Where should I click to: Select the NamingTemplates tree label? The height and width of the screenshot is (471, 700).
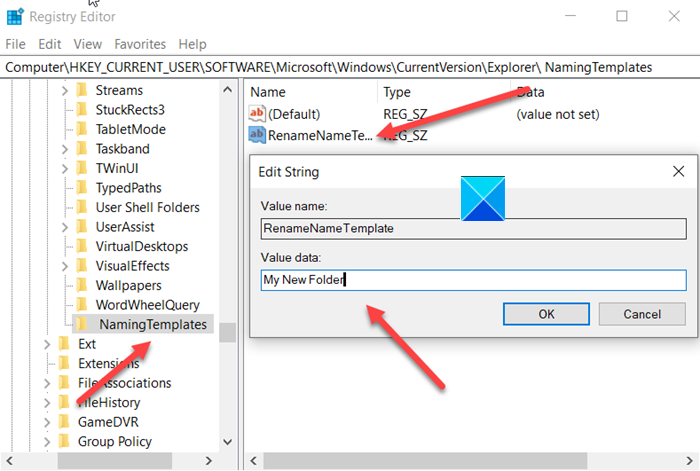pos(153,325)
